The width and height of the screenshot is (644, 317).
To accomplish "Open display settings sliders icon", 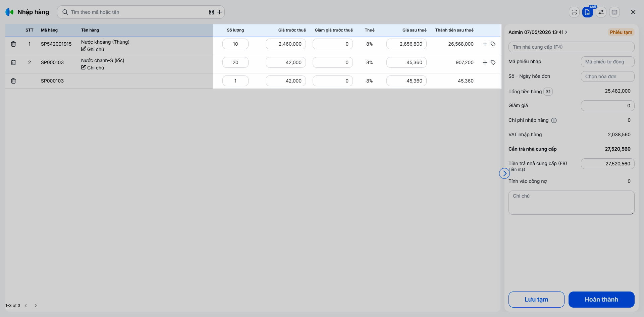I will pyautogui.click(x=601, y=12).
